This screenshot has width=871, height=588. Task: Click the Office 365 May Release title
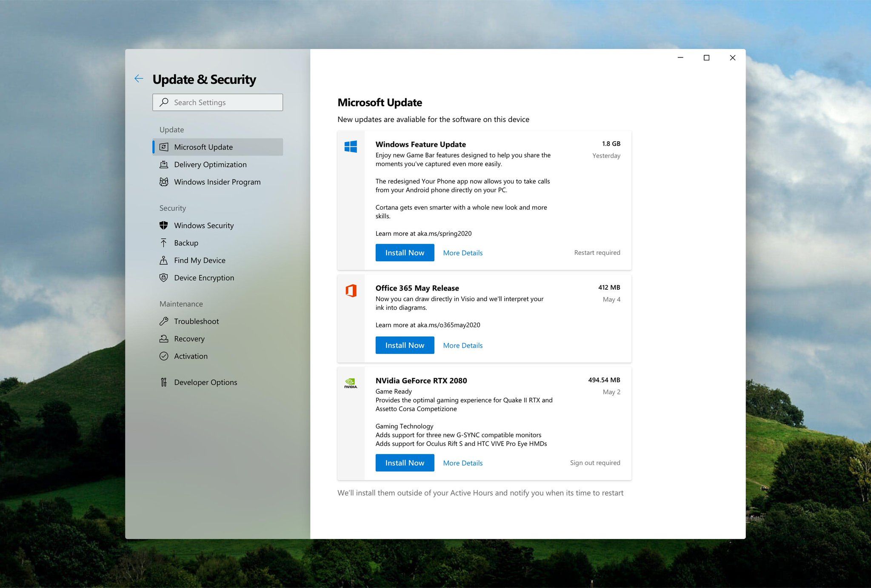417,288
